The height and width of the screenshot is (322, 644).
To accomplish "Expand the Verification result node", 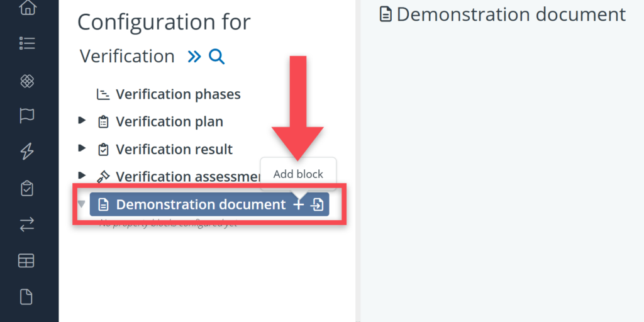I will (x=82, y=148).
